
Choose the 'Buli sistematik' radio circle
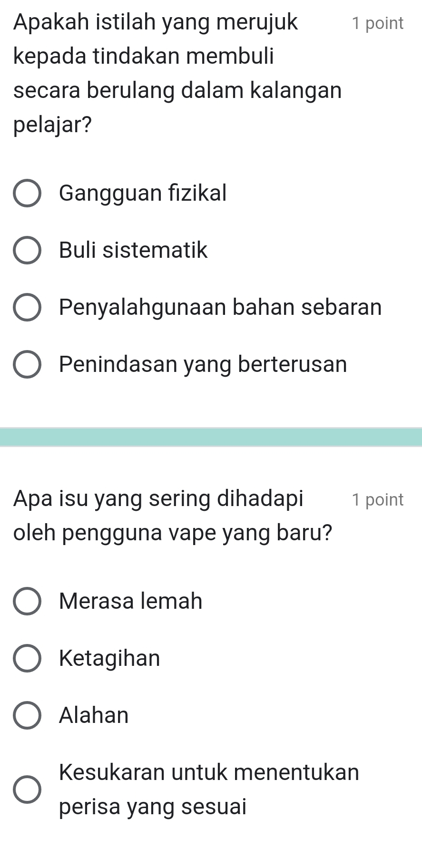pyautogui.click(x=27, y=250)
